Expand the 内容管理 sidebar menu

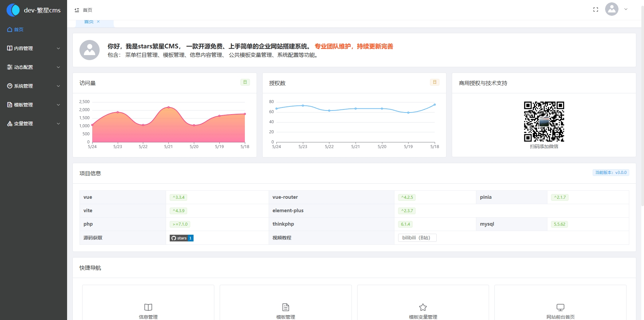(x=34, y=48)
